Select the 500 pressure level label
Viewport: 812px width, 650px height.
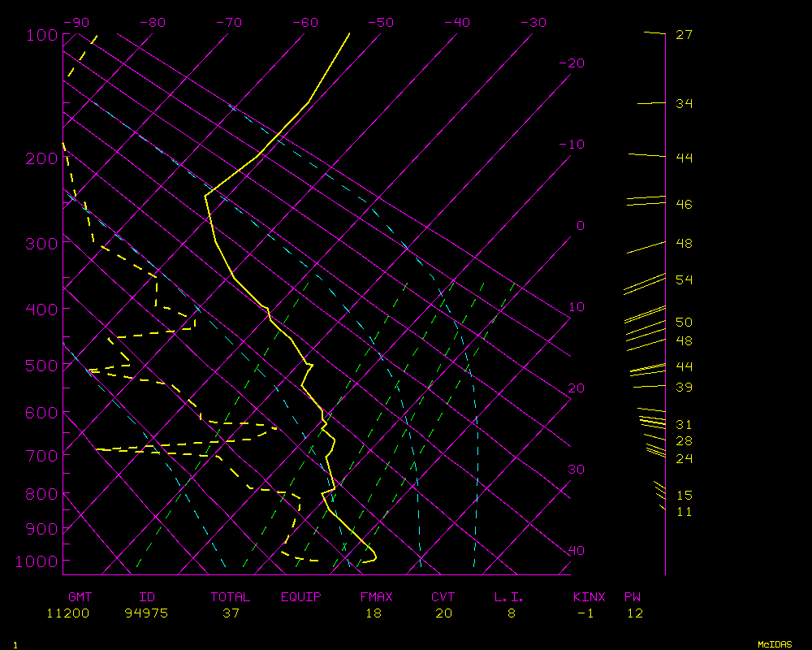tap(41, 366)
